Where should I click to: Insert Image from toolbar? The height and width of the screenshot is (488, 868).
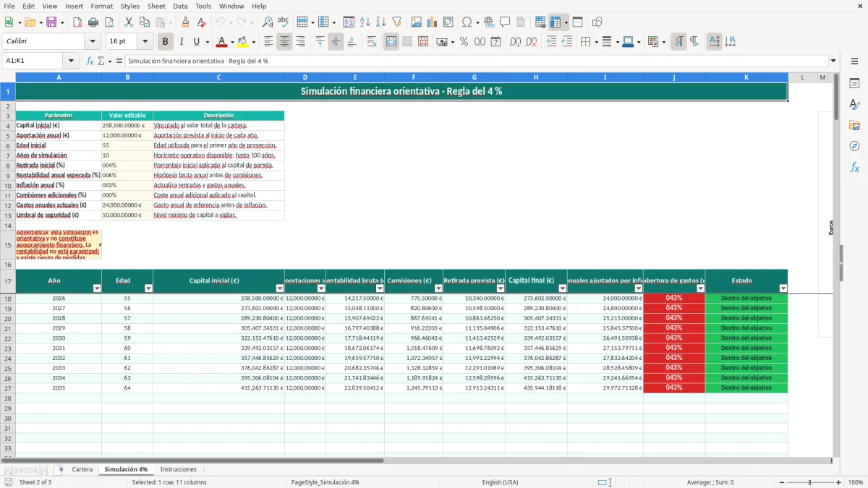click(x=417, y=22)
